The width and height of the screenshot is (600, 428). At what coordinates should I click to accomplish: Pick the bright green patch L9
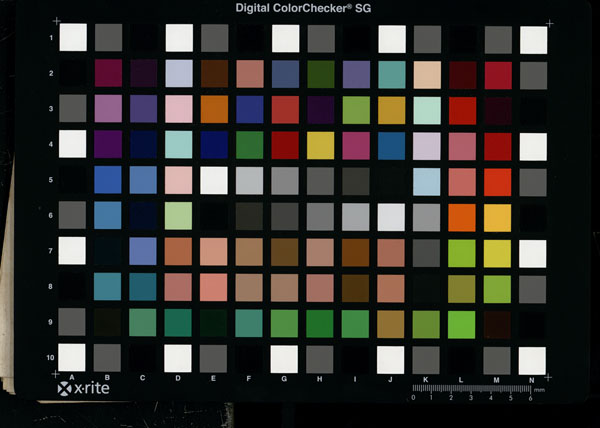point(461,325)
